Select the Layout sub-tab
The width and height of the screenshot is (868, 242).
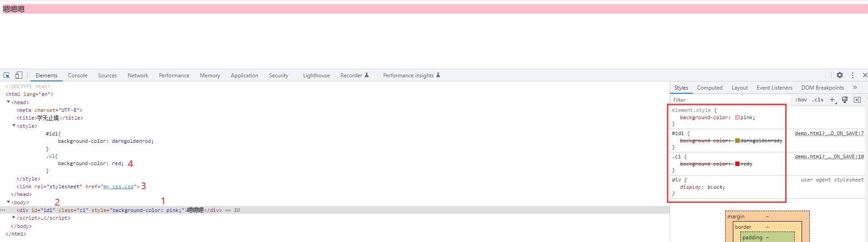(x=740, y=88)
